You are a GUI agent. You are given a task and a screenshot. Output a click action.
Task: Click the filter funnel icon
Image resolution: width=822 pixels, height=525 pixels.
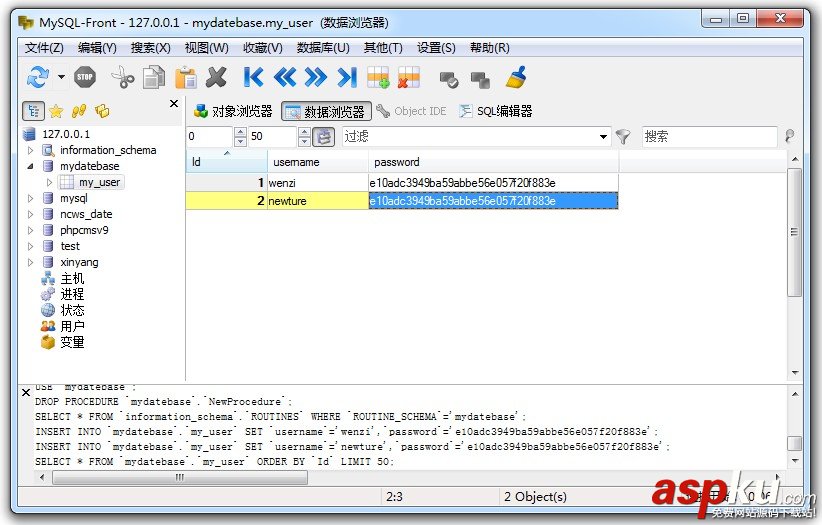click(x=623, y=137)
